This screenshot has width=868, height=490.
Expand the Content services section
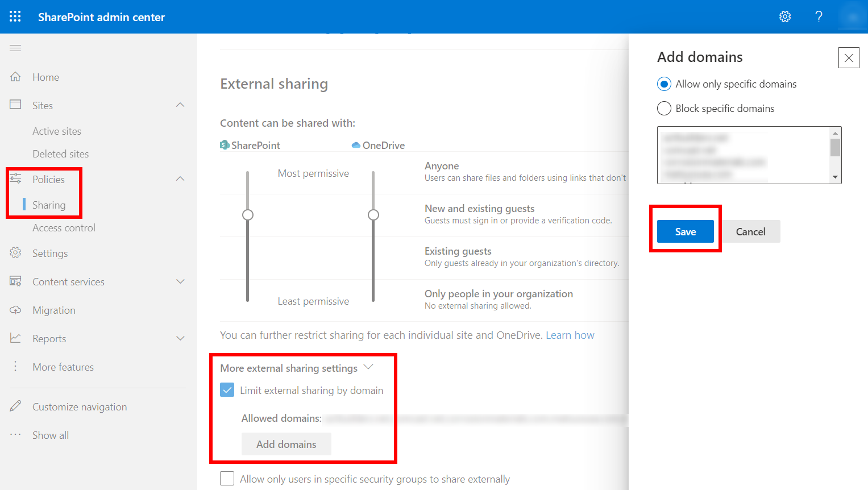(x=180, y=281)
